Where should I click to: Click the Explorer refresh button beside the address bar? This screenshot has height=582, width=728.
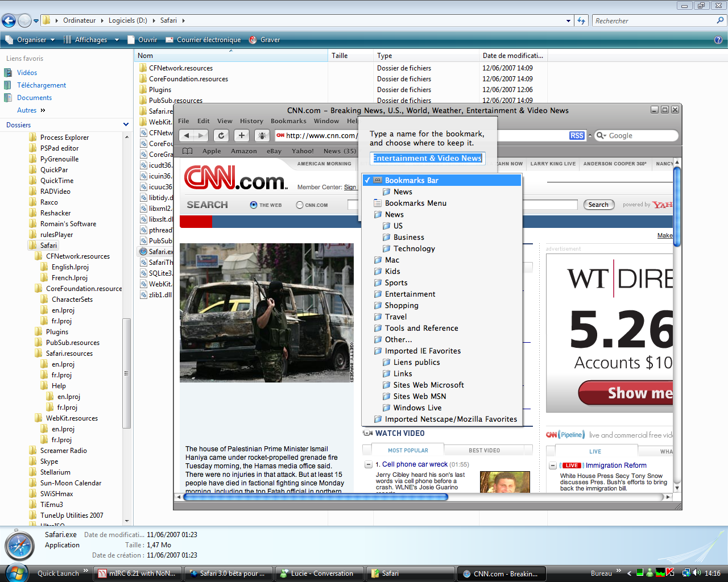pyautogui.click(x=581, y=20)
